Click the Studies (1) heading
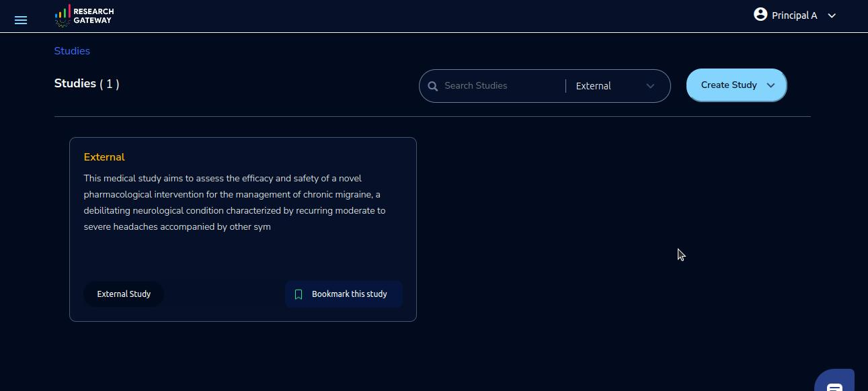 click(x=87, y=84)
